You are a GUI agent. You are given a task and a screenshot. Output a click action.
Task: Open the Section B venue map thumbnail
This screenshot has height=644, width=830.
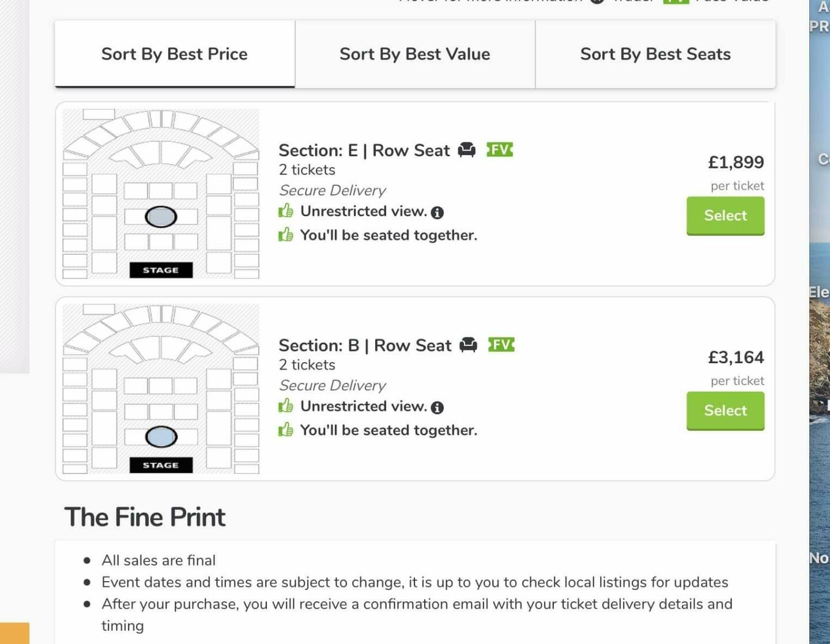(161, 389)
